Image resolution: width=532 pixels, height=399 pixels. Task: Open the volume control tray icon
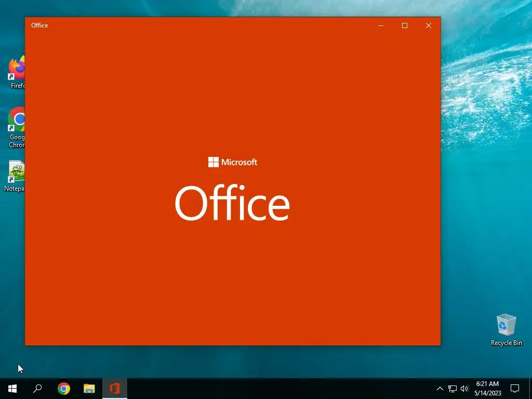(x=464, y=389)
